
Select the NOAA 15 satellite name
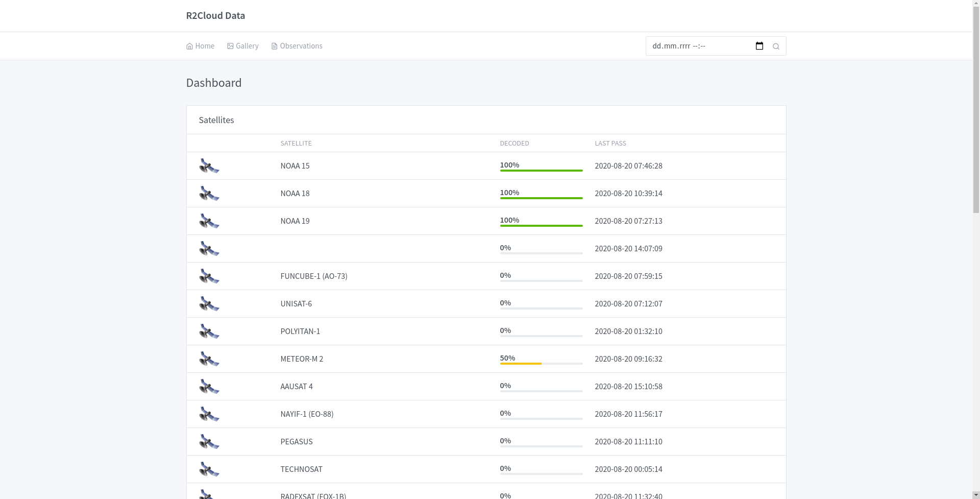295,166
